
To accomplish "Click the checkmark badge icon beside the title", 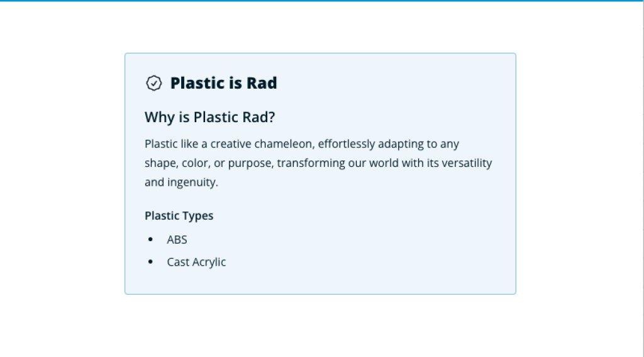I will click(x=153, y=83).
